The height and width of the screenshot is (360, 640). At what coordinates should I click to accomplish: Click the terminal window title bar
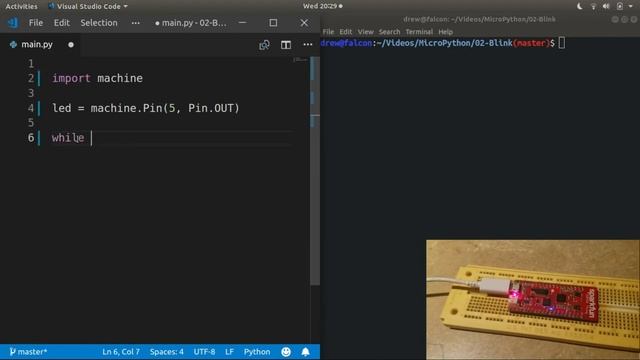pyautogui.click(x=480, y=19)
